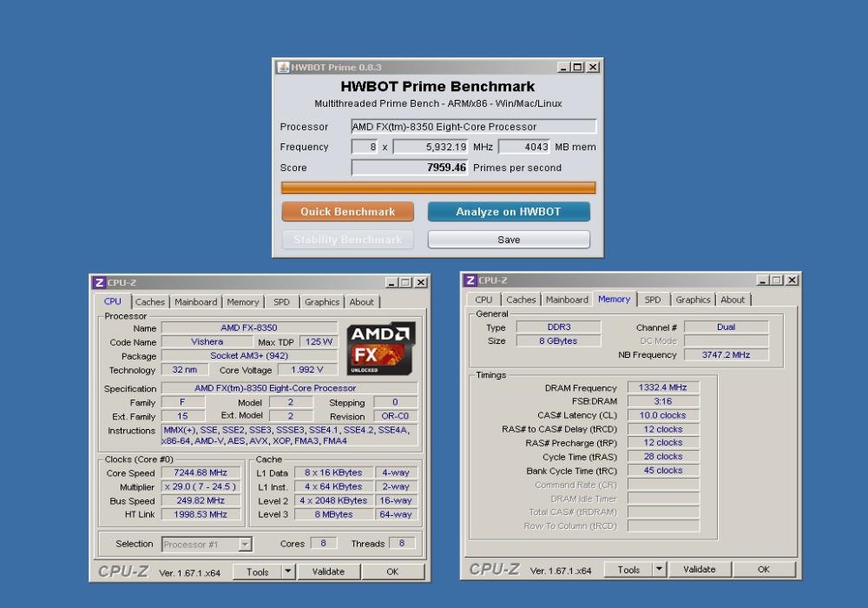Click Tools button in right CPU-Z window
The height and width of the screenshot is (608, 868).
pos(628,569)
